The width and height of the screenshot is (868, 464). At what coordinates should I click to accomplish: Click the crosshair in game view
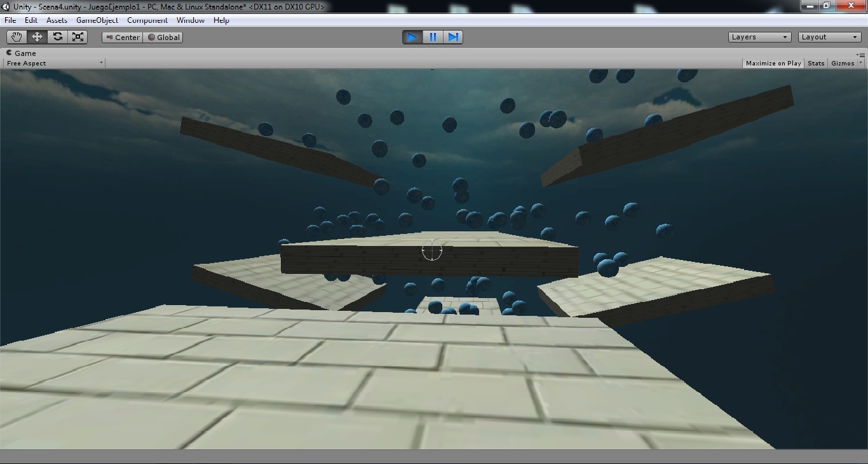point(431,250)
